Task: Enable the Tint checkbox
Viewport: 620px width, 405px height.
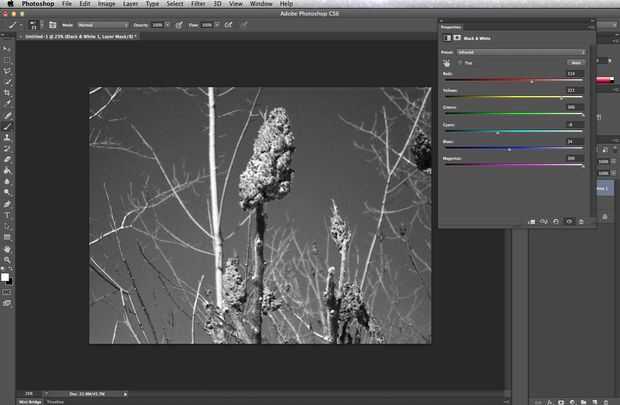Action: (x=460, y=62)
